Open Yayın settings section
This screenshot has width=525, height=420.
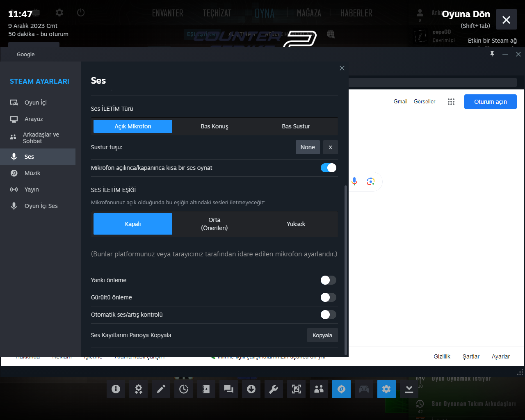(38, 189)
